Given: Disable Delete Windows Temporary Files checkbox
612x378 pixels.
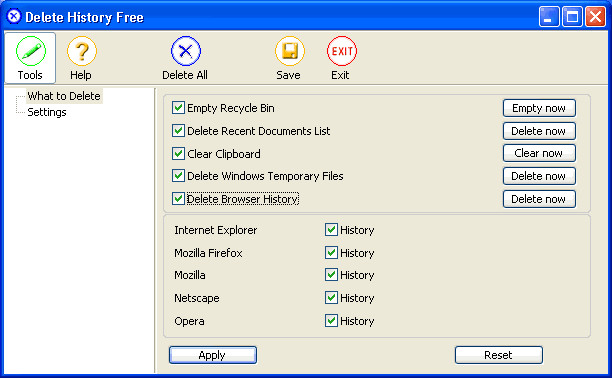Looking at the screenshot, I should tap(178, 176).
